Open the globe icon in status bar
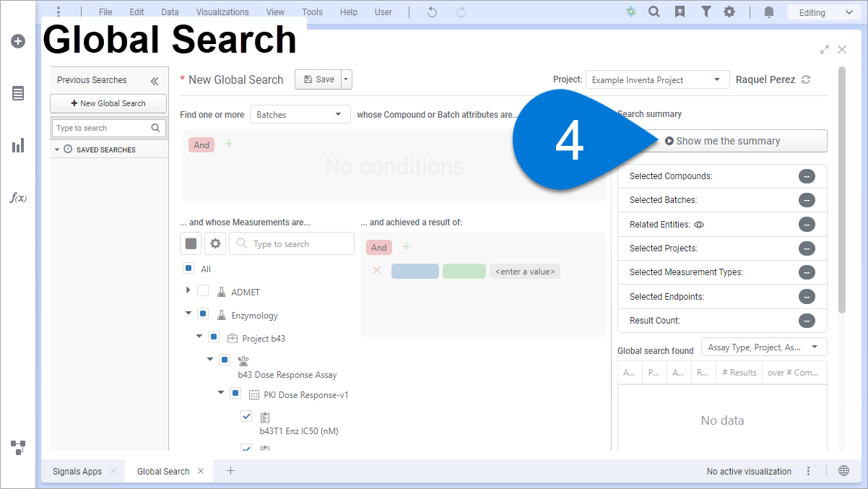The image size is (868, 489). pyautogui.click(x=843, y=471)
